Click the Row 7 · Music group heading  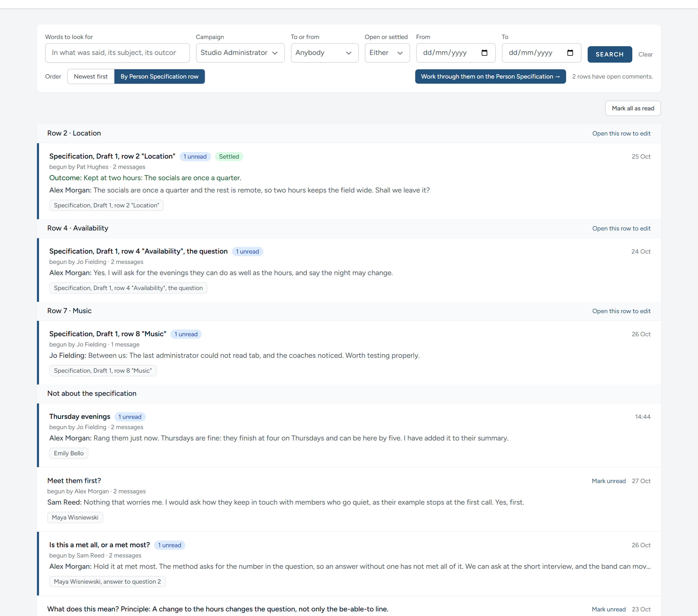click(69, 311)
